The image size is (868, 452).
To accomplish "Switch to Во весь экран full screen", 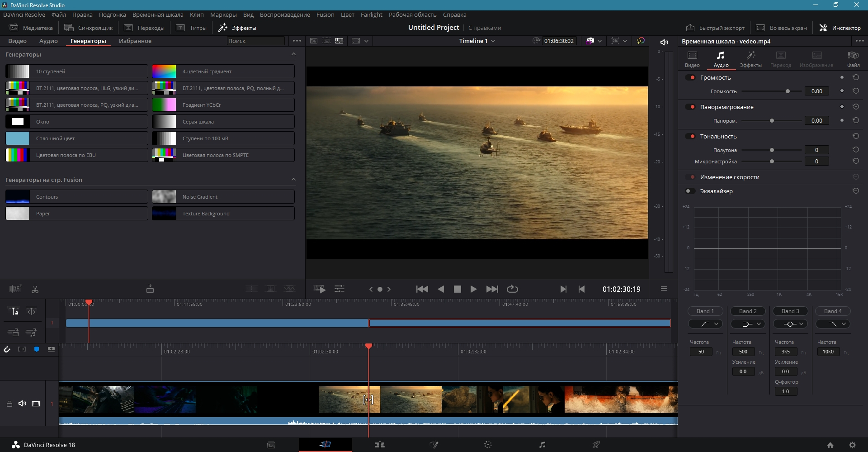I will click(782, 28).
